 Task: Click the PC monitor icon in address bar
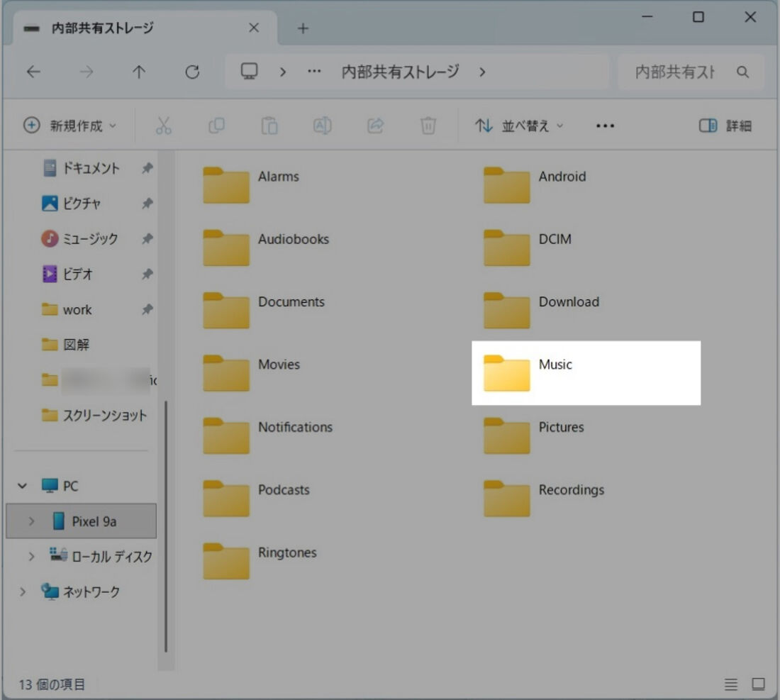(249, 71)
